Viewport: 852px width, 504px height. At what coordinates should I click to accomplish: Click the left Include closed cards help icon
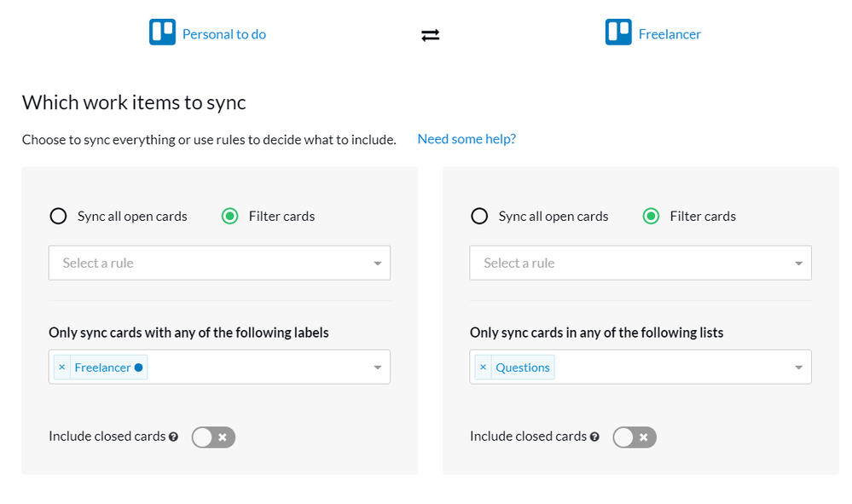[174, 437]
